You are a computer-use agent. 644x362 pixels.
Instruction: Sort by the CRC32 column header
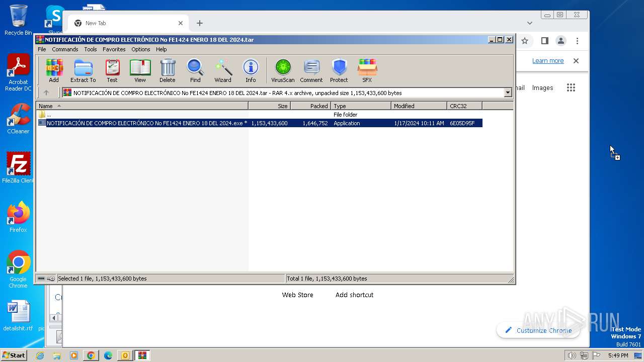[464, 106]
